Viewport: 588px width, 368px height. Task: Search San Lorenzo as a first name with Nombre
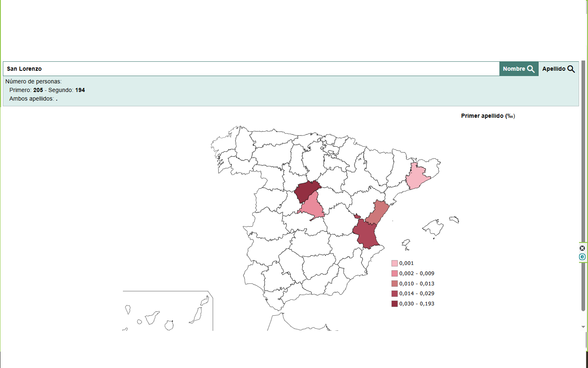tap(518, 69)
